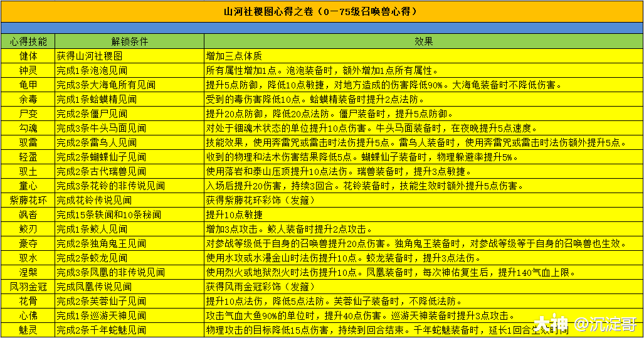Image resolution: width=644 pixels, height=338 pixels.
Task: Select the 效果 column header
Action: pos(423,41)
